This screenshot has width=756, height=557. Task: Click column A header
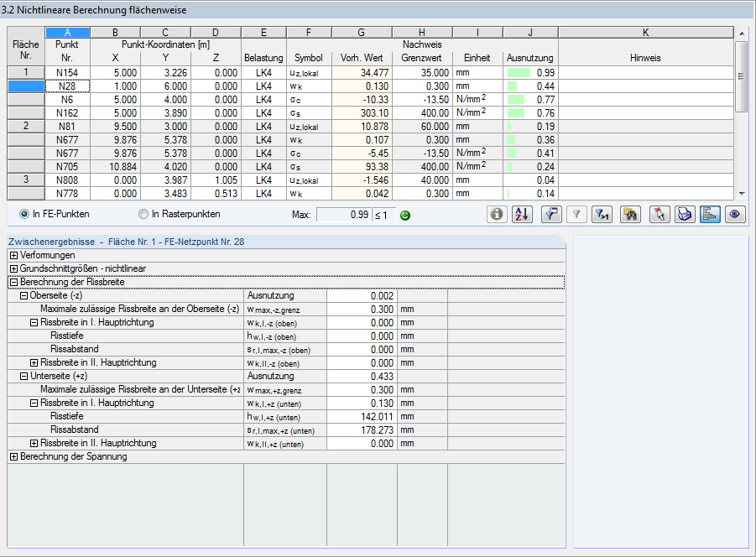click(x=67, y=32)
